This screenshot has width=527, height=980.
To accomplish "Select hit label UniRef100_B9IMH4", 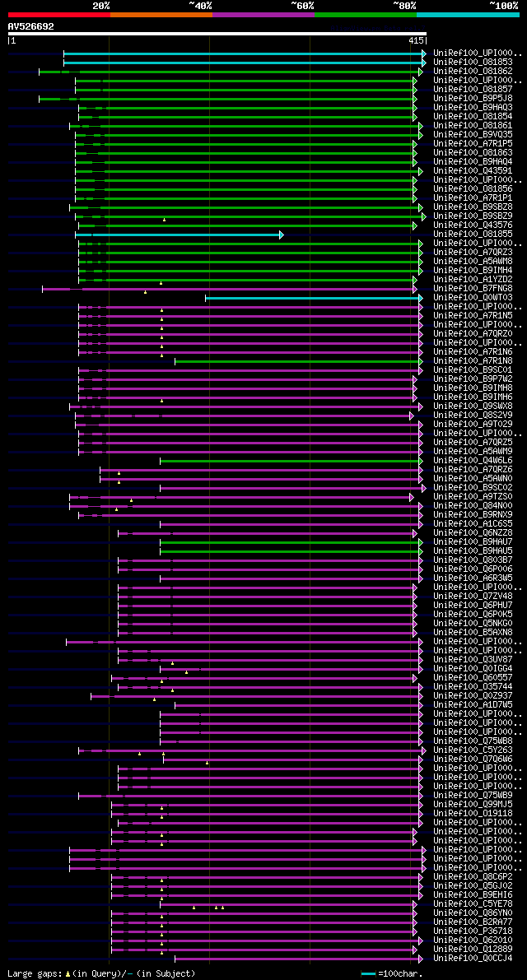I will [x=473, y=271].
